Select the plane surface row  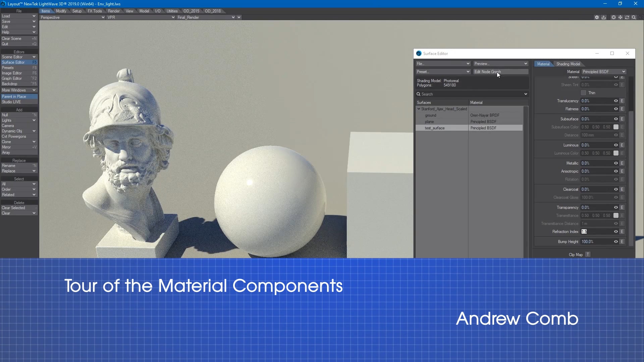pos(469,122)
